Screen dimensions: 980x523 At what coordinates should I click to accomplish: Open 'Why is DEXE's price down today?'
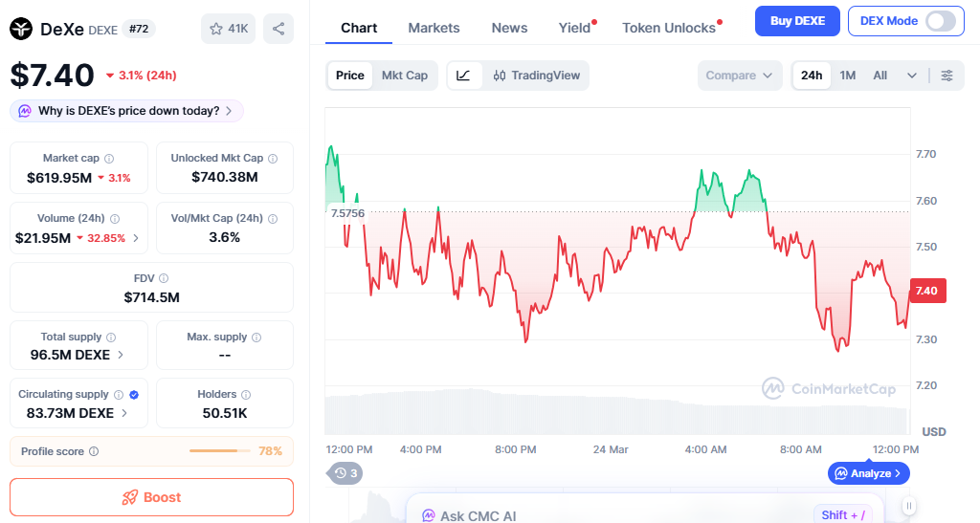127,111
